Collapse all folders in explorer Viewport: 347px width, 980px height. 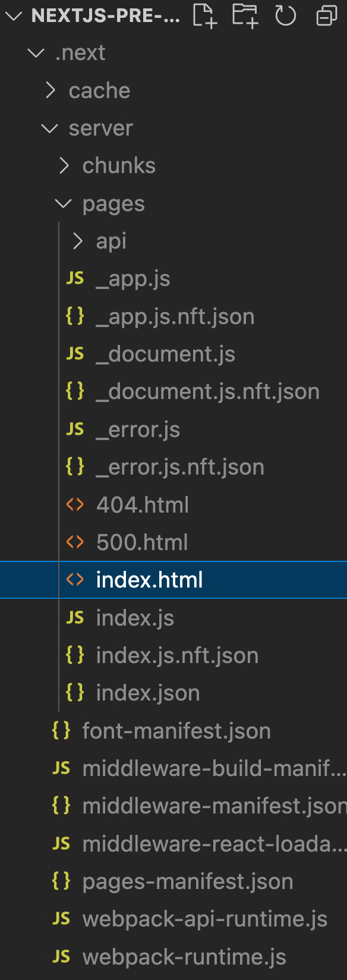[326, 15]
